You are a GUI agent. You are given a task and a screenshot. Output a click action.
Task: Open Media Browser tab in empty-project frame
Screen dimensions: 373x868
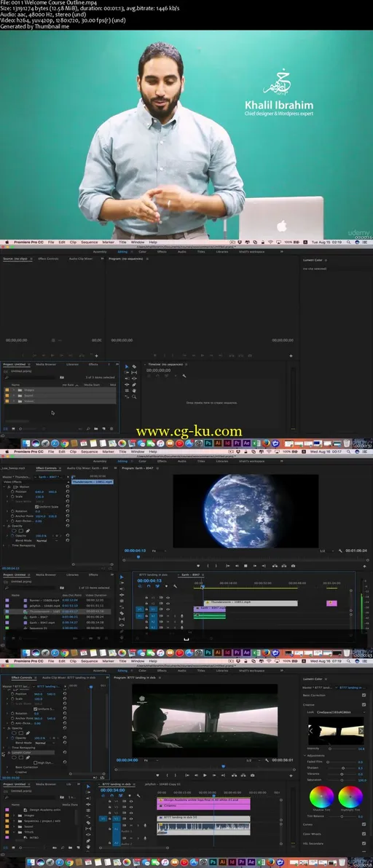[x=46, y=364]
